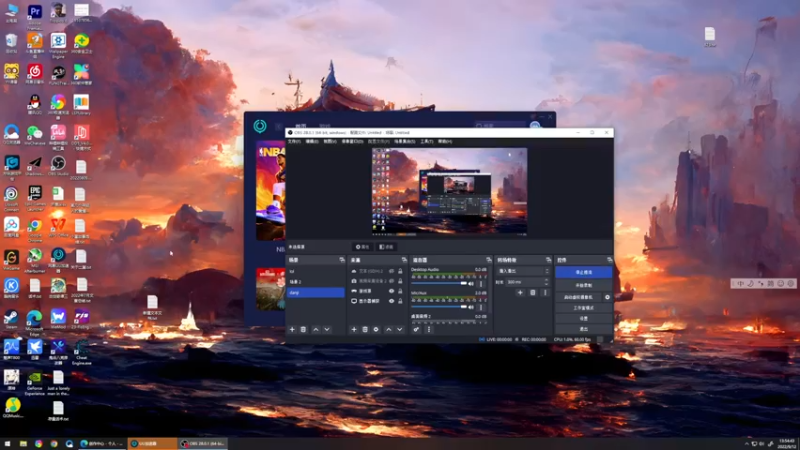Select the Cheat Engine desktop shortcut

tap(82, 353)
